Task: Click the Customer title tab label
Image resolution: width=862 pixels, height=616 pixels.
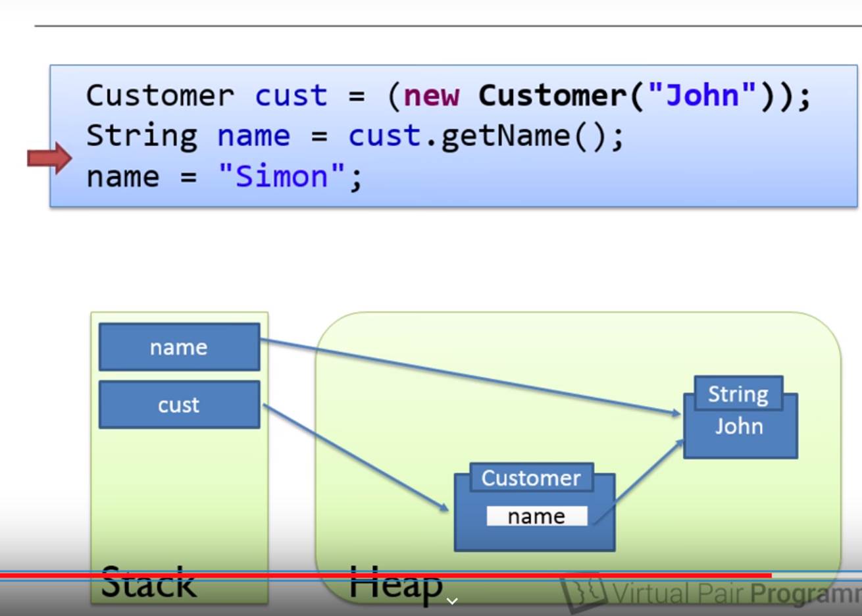Action: click(531, 478)
